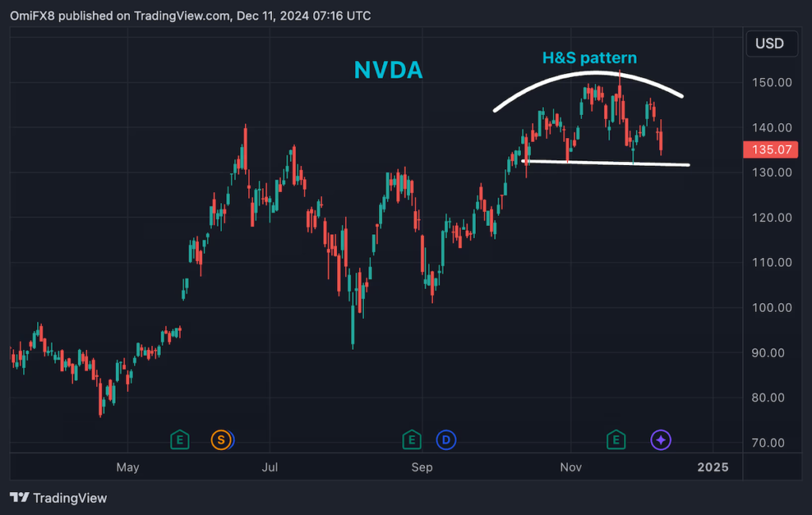Image resolution: width=812 pixels, height=515 pixels.
Task: Click the Jul label on time axis
Action: point(270,467)
